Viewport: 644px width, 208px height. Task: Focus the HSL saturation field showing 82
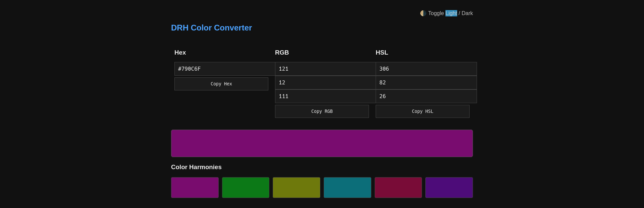pos(426,83)
